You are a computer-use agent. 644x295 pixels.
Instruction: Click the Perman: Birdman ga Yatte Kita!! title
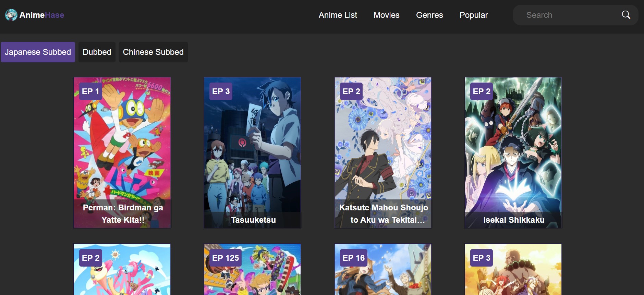point(123,214)
